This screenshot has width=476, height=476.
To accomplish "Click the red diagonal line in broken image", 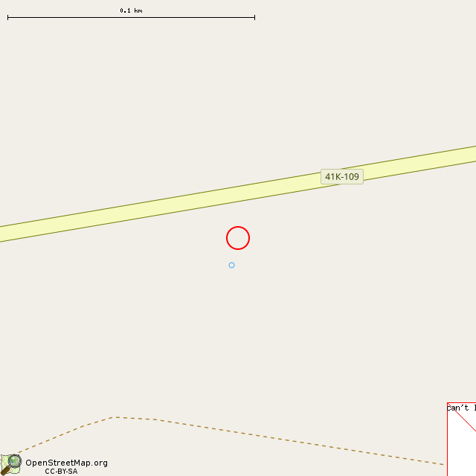I will (462, 417).
